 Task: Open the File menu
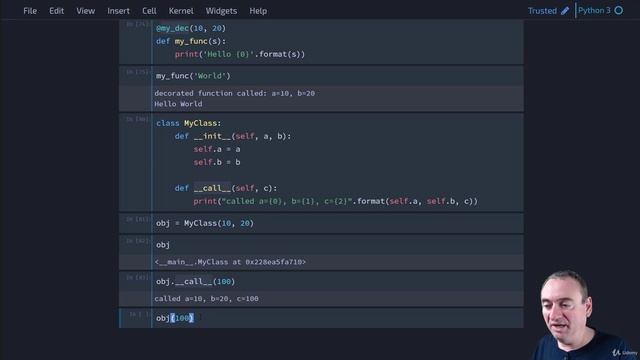30,11
